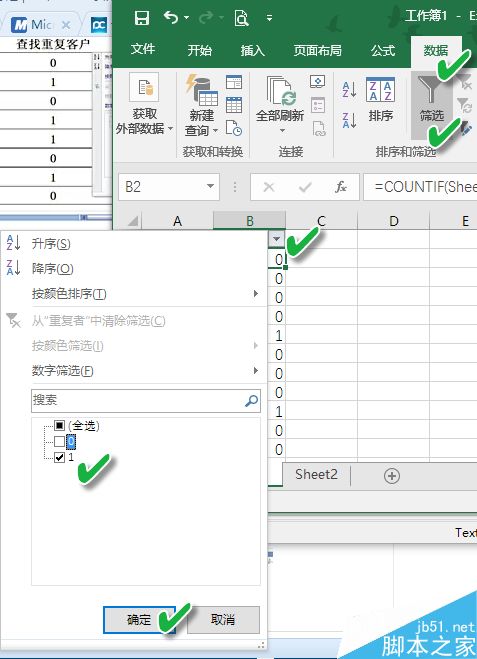Switch to the 开始 ribbon tab
This screenshot has width=477, height=659.
pyautogui.click(x=200, y=50)
